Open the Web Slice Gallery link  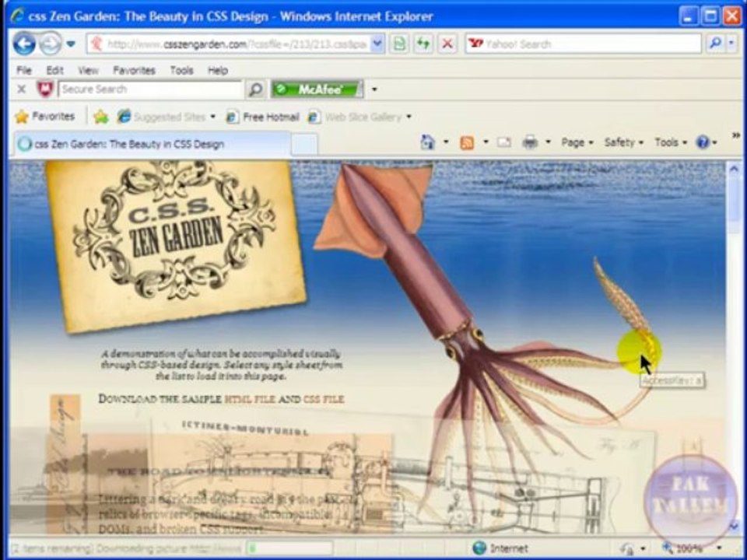tap(355, 117)
